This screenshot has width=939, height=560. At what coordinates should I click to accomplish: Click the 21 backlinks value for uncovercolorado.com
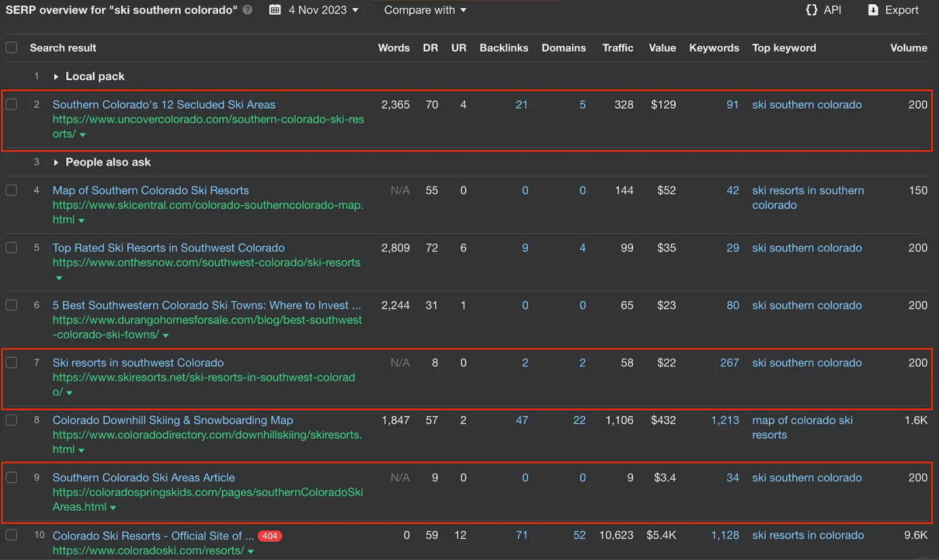click(522, 104)
